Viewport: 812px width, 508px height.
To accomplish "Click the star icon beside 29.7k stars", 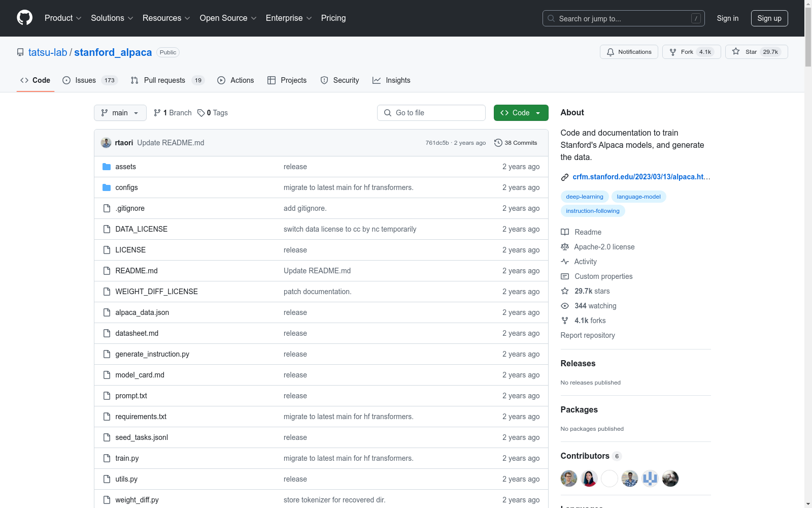I will [x=565, y=291].
